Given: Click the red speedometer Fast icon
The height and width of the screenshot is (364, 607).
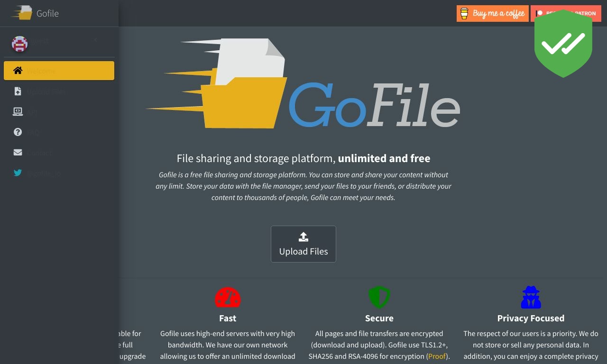Looking at the screenshot, I should [x=228, y=298].
